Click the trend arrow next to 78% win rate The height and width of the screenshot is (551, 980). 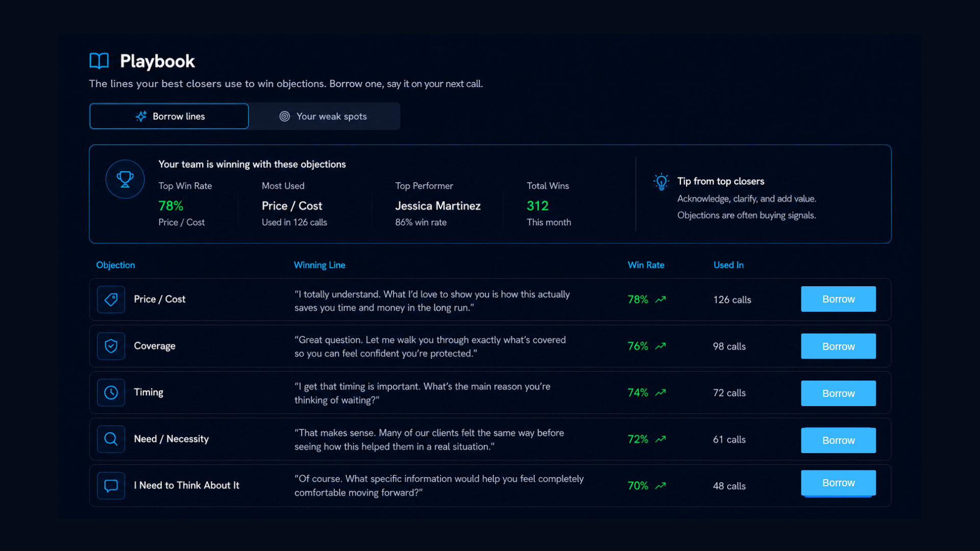pos(660,299)
